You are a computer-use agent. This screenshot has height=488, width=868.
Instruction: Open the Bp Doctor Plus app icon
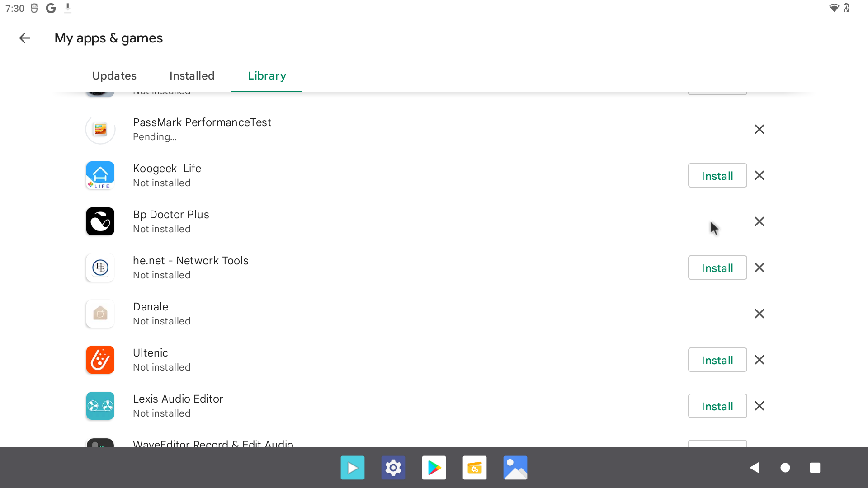[x=100, y=221]
